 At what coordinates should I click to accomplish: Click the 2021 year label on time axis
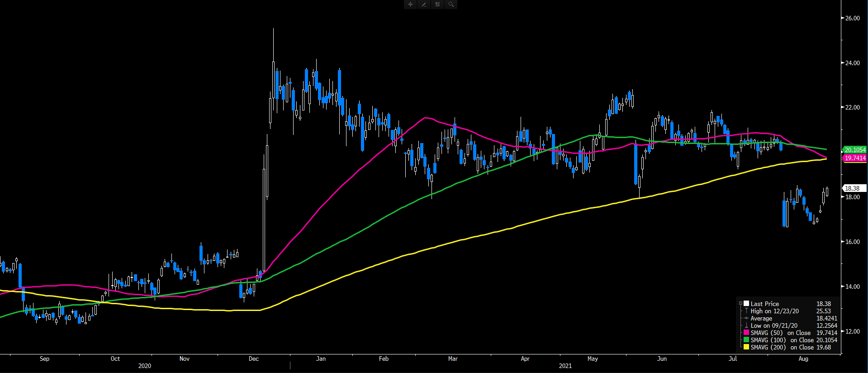565,366
